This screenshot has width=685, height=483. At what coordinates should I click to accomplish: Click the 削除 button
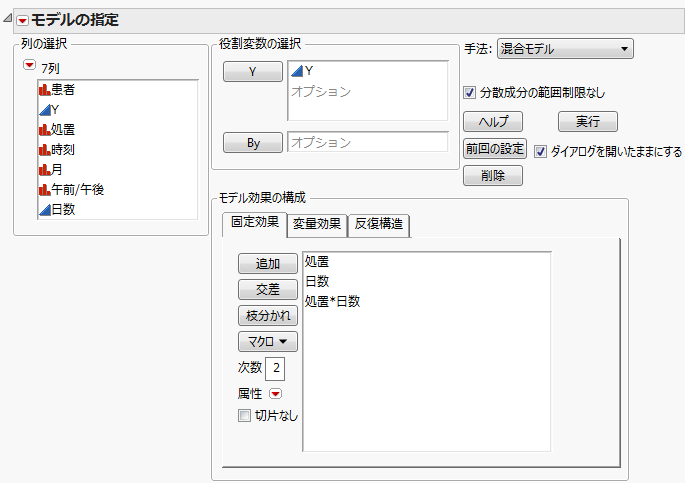click(x=493, y=176)
